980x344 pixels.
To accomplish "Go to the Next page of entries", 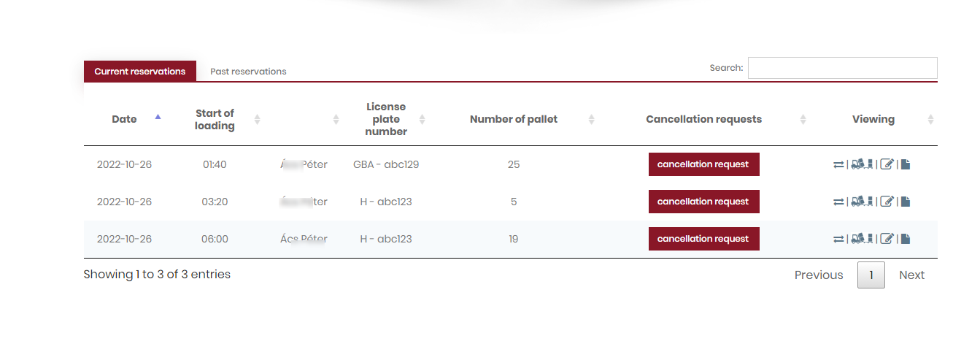I will (911, 275).
